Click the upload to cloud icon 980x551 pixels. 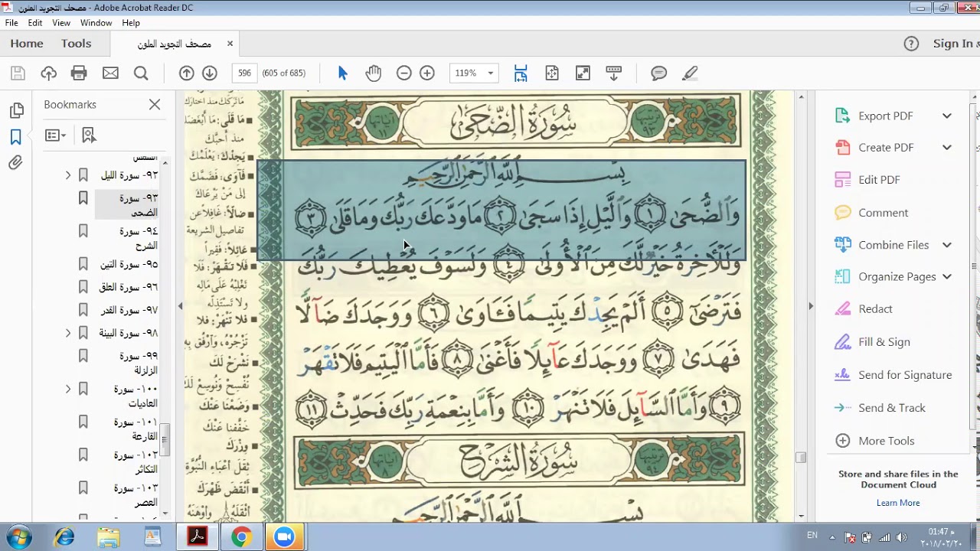(48, 73)
